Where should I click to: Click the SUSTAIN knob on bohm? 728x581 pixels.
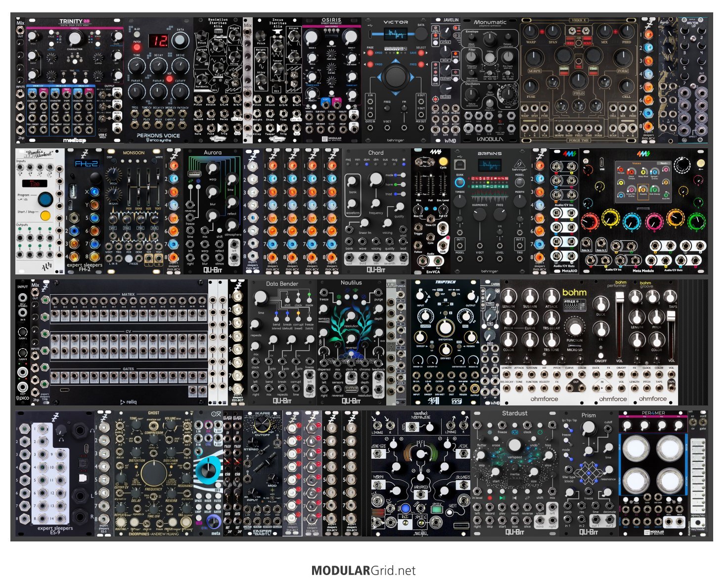(530, 296)
